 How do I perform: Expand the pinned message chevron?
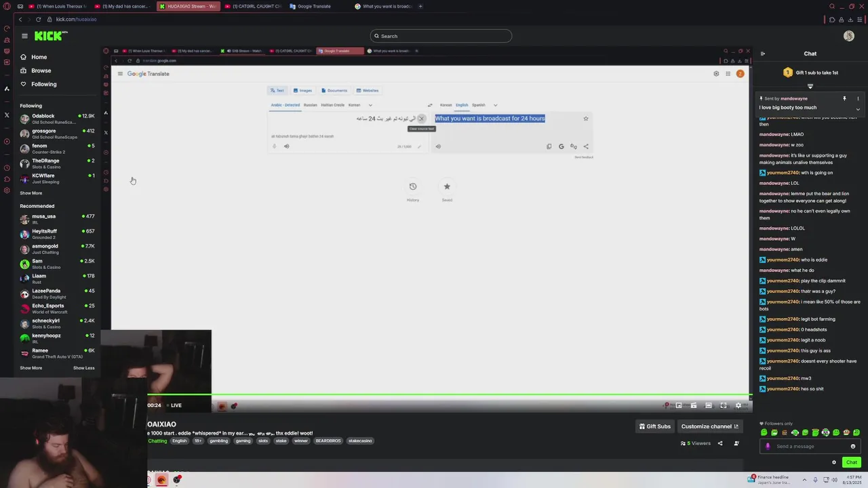pos(858,109)
